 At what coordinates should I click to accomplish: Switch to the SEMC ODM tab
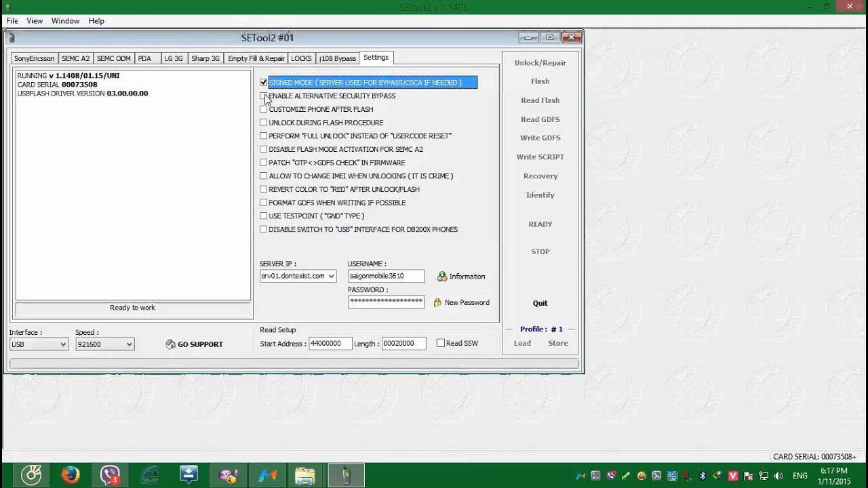pyautogui.click(x=113, y=58)
